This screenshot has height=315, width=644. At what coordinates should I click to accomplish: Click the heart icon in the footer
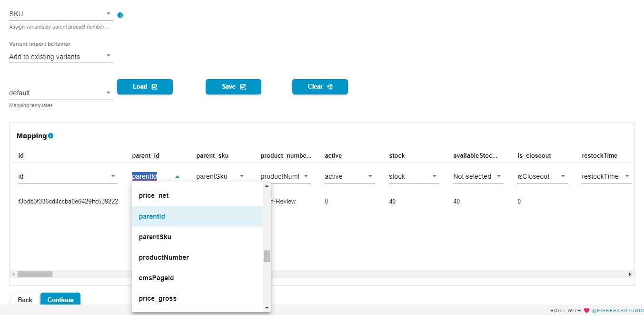coord(586,310)
